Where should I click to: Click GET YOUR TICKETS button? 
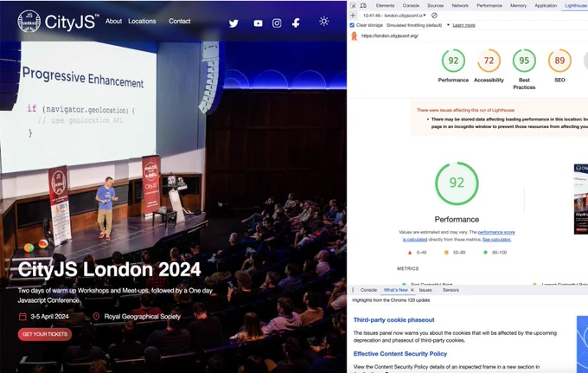pyautogui.click(x=45, y=334)
